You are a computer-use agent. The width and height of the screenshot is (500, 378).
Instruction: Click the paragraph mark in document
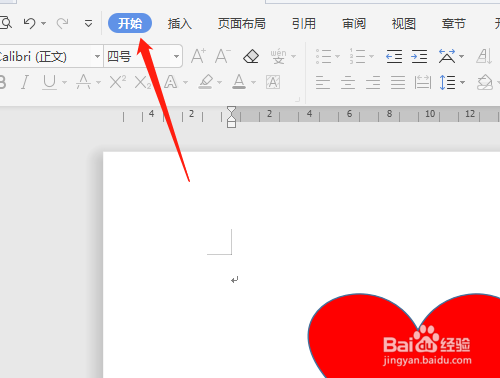click(x=235, y=280)
